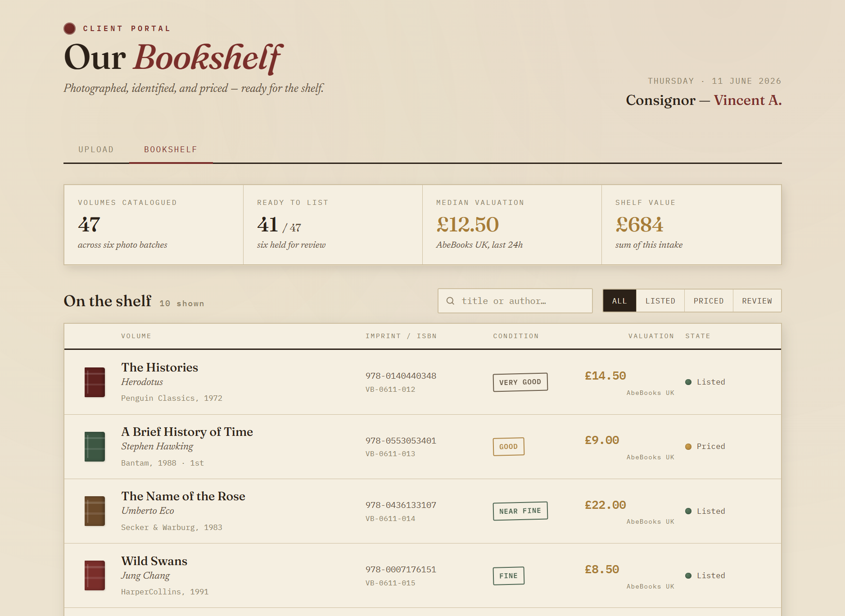Click green status dot for Wild Swans
Viewport: 845px width, 616px height.
688,575
